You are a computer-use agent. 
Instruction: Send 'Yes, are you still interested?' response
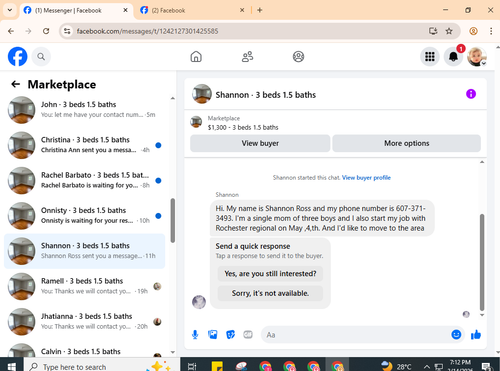[x=270, y=274]
